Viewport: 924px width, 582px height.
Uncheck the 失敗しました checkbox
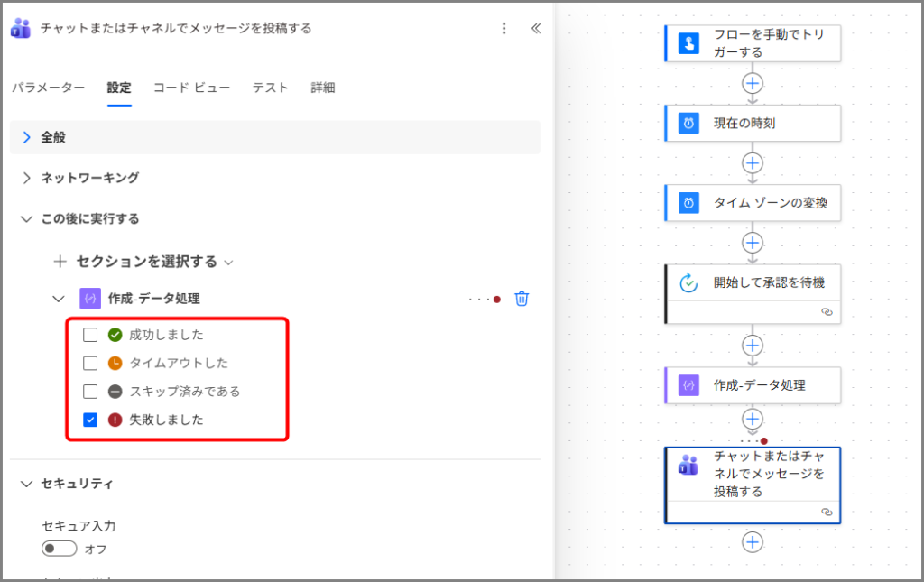click(90, 420)
